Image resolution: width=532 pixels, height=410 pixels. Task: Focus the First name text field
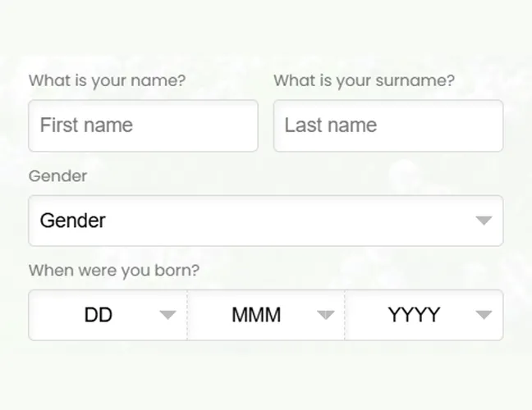click(143, 125)
